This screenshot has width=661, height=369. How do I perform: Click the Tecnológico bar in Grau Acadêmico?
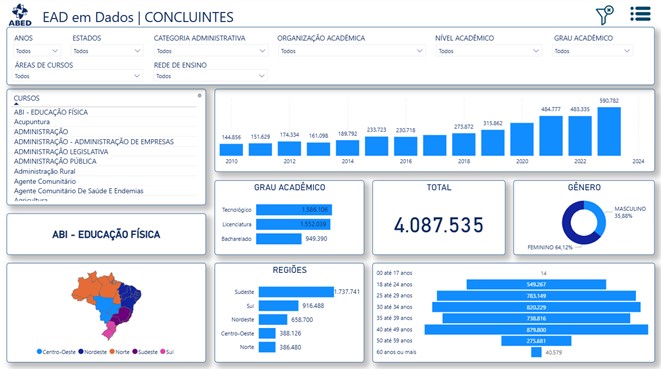point(294,210)
